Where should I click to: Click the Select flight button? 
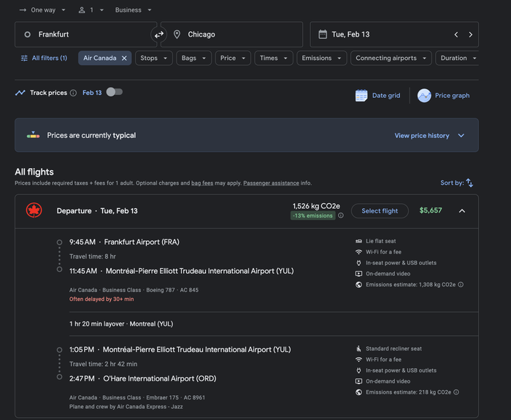click(x=380, y=211)
